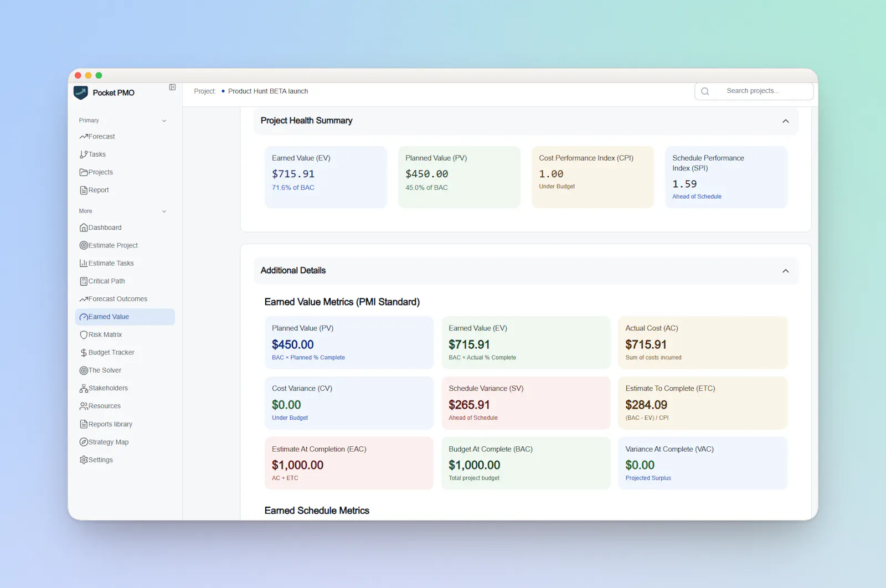Viewport: 886px width, 588px height.
Task: Click the Schedule Variance (SV) card
Action: (526, 403)
